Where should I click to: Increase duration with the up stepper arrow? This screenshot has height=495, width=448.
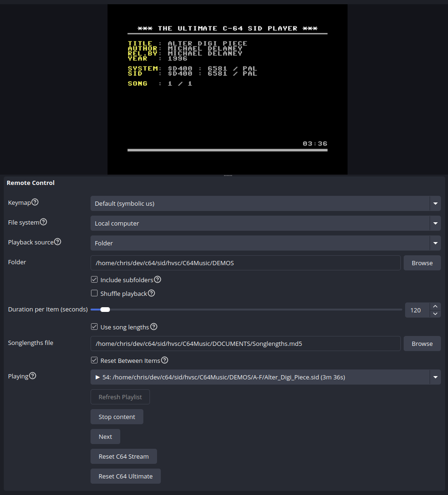(x=435, y=306)
